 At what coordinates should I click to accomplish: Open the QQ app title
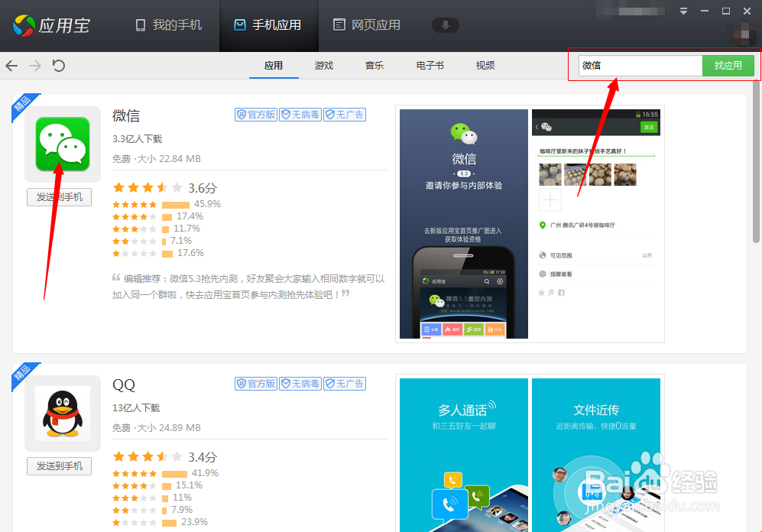click(124, 384)
